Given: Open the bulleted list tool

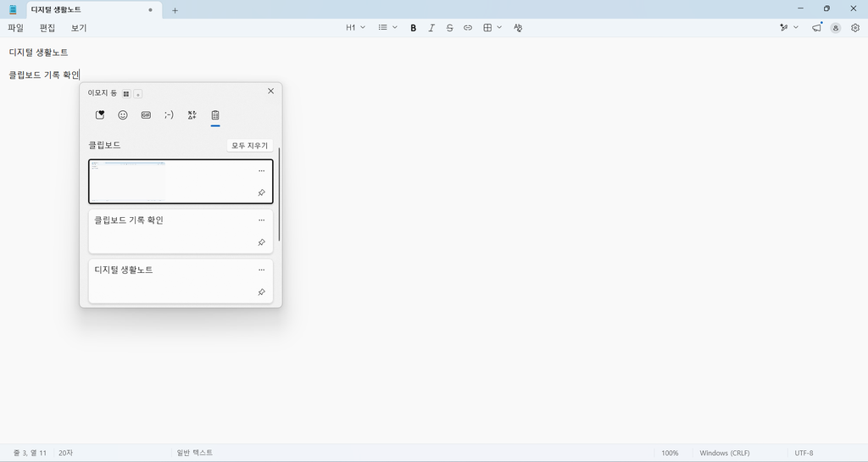Looking at the screenshot, I should pyautogui.click(x=382, y=27).
